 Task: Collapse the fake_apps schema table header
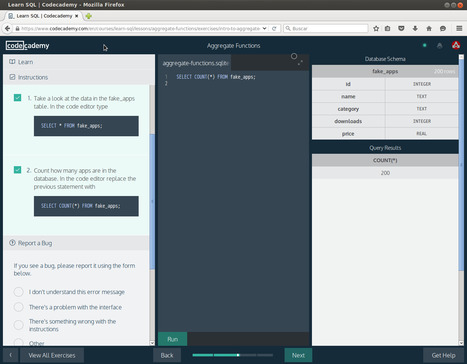tap(385, 71)
